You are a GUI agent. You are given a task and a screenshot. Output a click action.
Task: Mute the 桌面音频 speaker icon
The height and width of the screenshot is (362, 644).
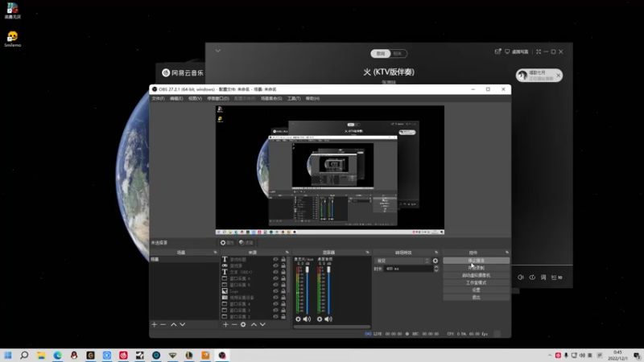tap(328, 319)
